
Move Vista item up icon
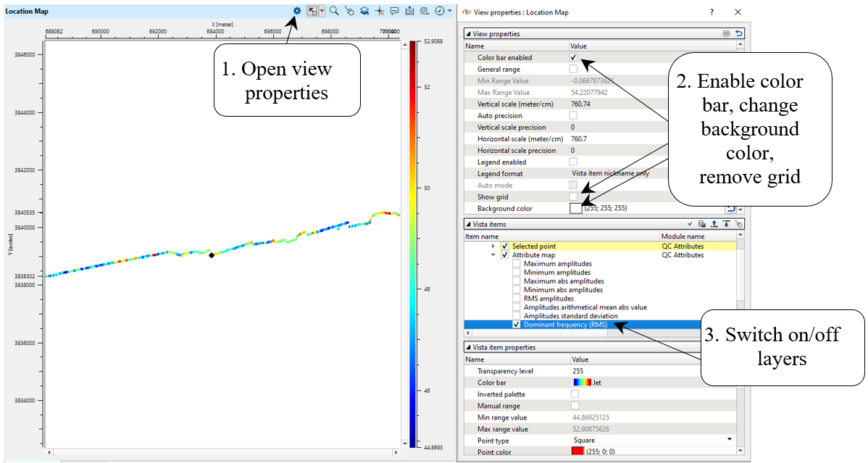714,225
